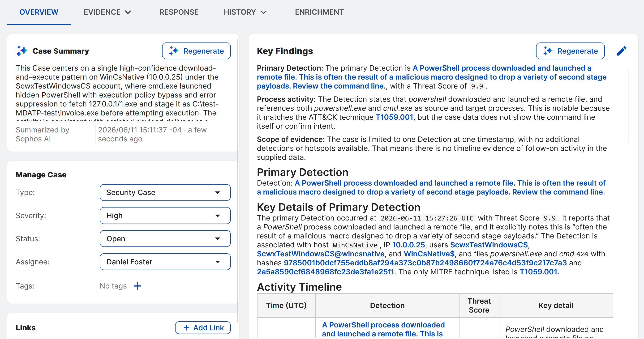
Task: Click the 'Summarized by Sophos AI' text
Action: 42,134
